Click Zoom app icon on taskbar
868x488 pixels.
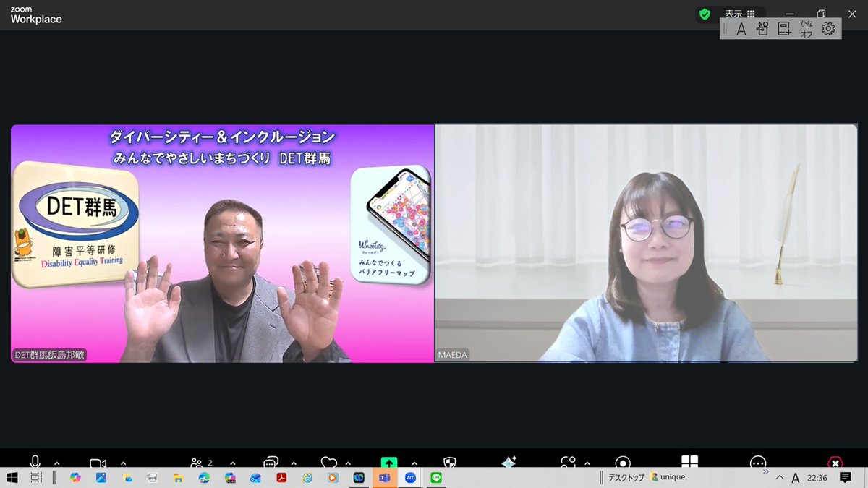click(410, 478)
